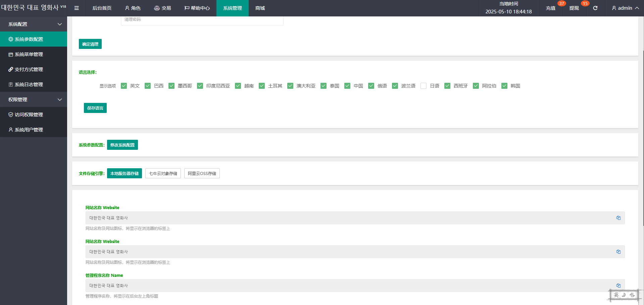Open 访问权限管理 in sidebar
Image resolution: width=644 pixels, height=305 pixels.
(34, 115)
